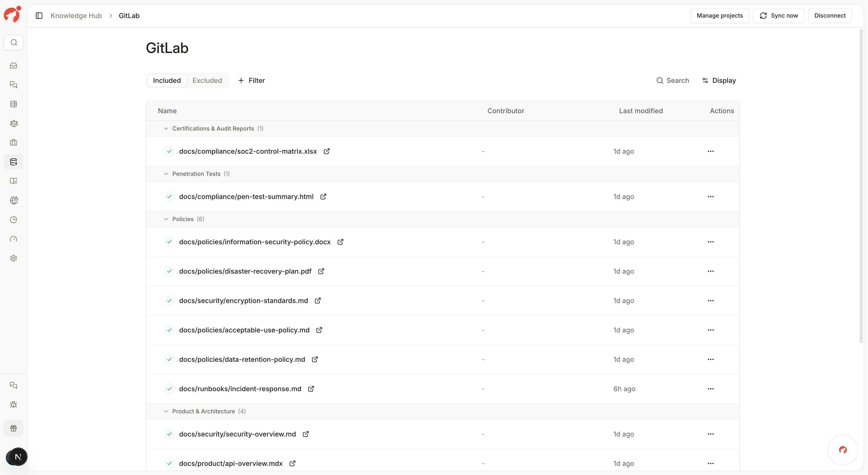The height and width of the screenshot is (475, 868).
Task: Select the Knowledge Hub database icon
Action: [14, 162]
